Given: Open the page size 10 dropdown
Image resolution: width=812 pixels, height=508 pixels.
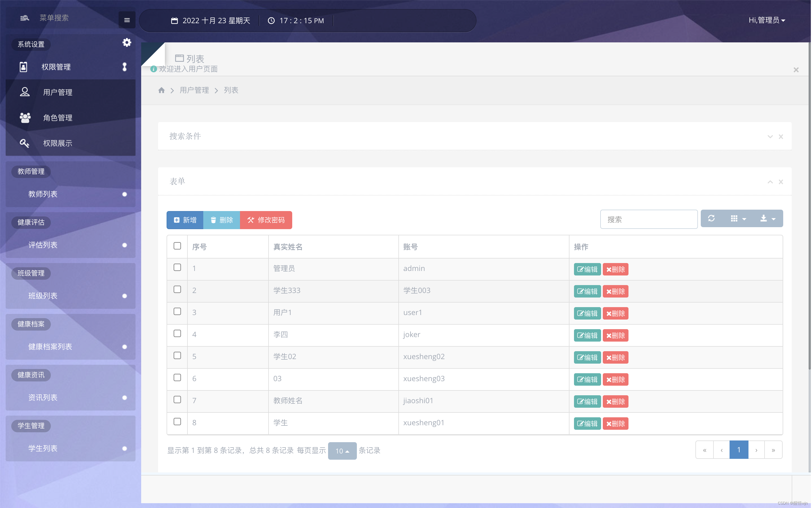Looking at the screenshot, I should 342,451.
